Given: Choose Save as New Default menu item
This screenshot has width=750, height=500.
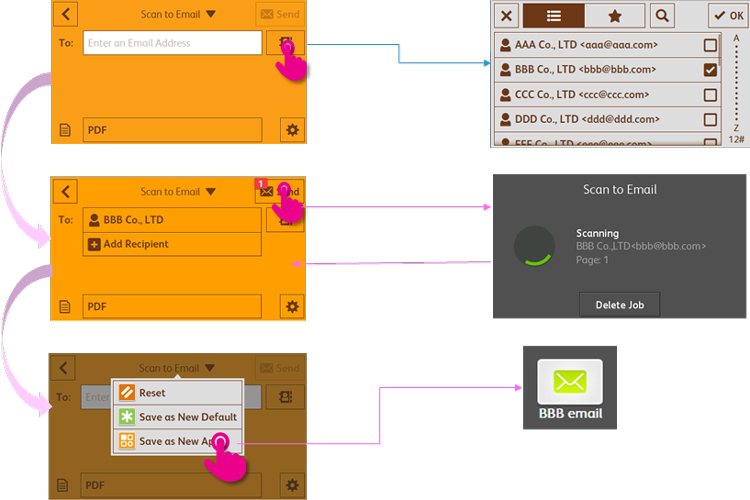Looking at the screenshot, I should 177,417.
